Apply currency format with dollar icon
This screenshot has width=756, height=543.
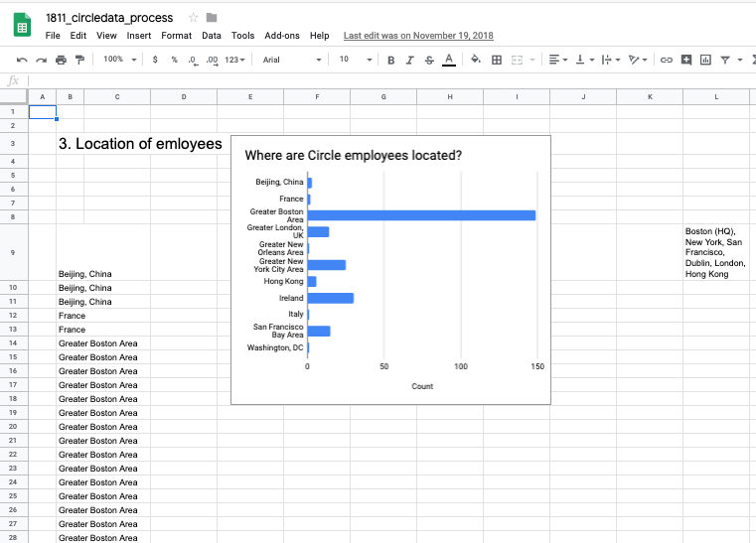(155, 60)
